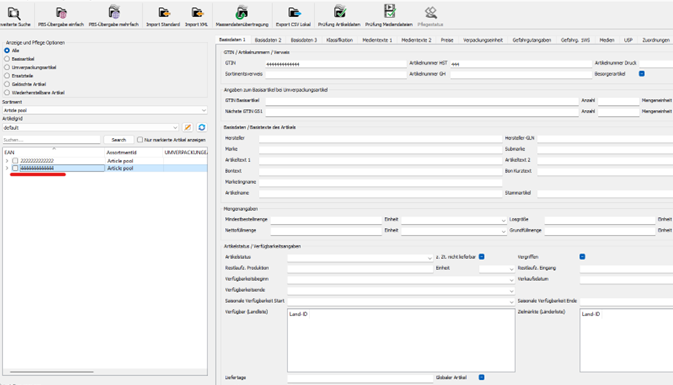Click the Liefertage input field
The height and width of the screenshot is (385, 673).
(x=360, y=378)
